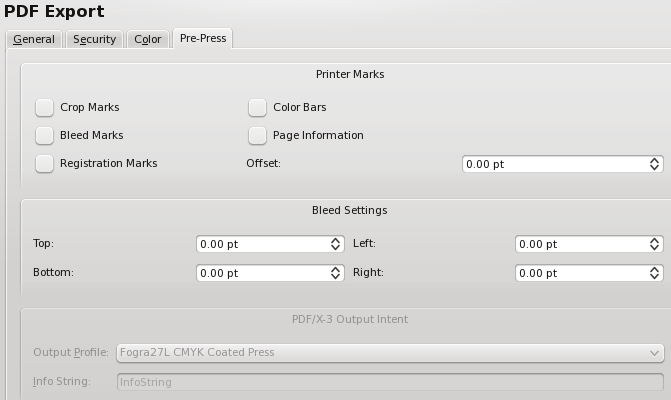Click the Offset spinner arrows
This screenshot has height=400, width=671.
(655, 164)
